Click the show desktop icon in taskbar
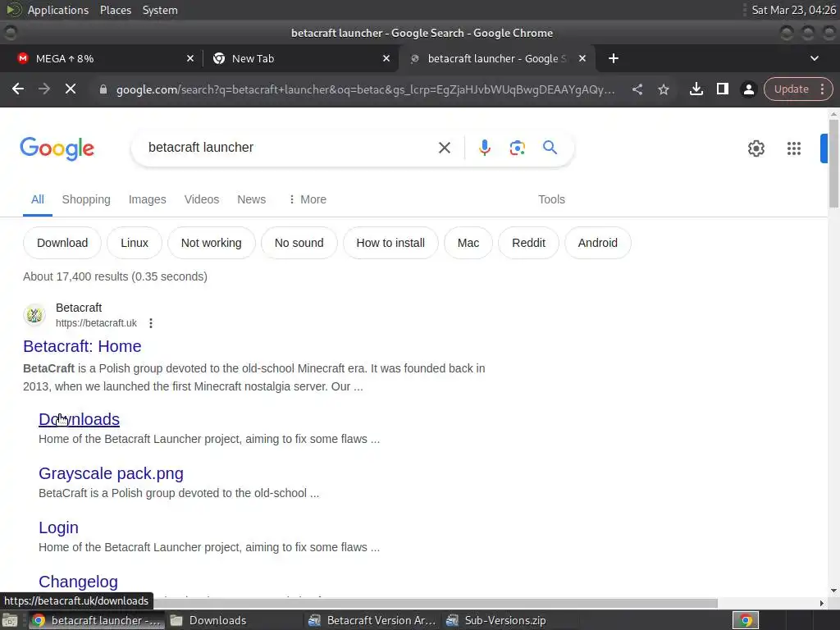 (x=10, y=620)
